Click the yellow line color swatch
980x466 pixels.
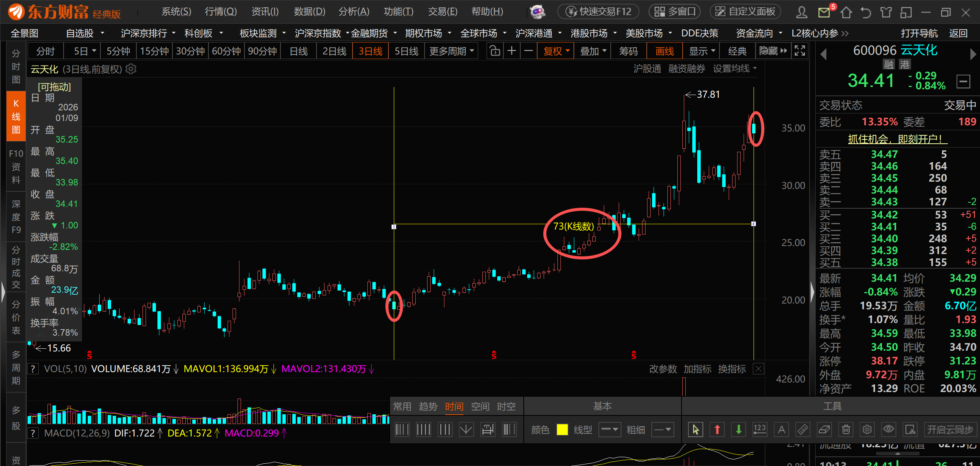(562, 430)
